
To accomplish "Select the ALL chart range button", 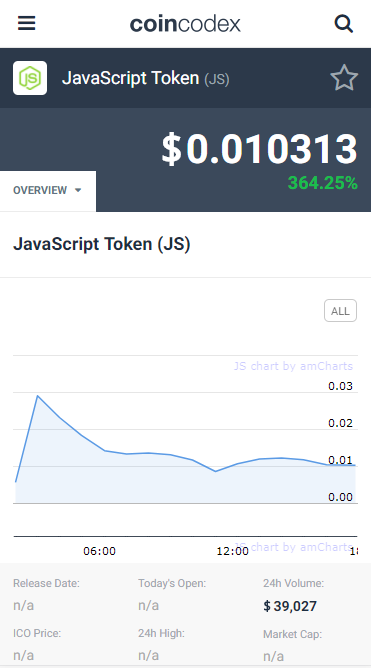I will pos(340,311).
